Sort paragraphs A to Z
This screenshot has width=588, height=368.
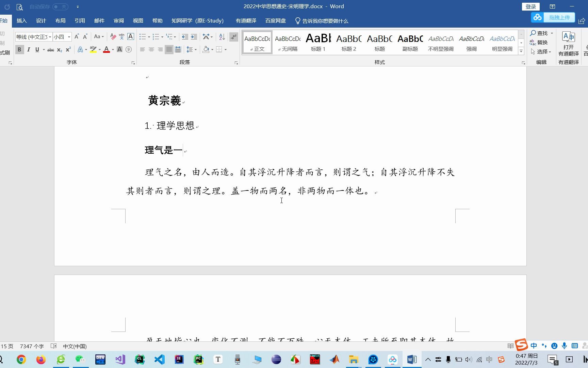pyautogui.click(x=222, y=36)
